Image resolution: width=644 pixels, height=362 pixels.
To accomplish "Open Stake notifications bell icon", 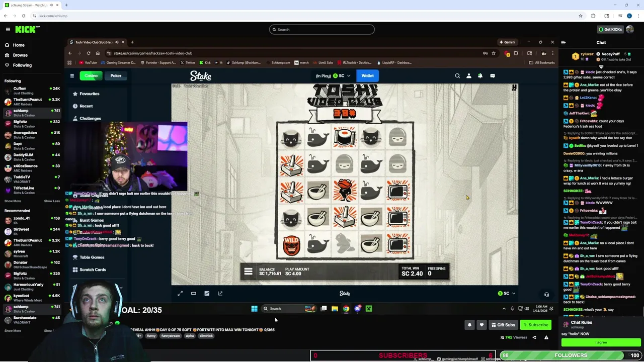I will click(x=480, y=76).
